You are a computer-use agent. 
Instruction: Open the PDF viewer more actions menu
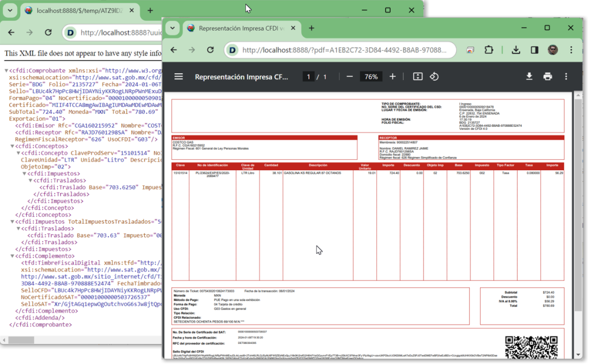(x=566, y=77)
